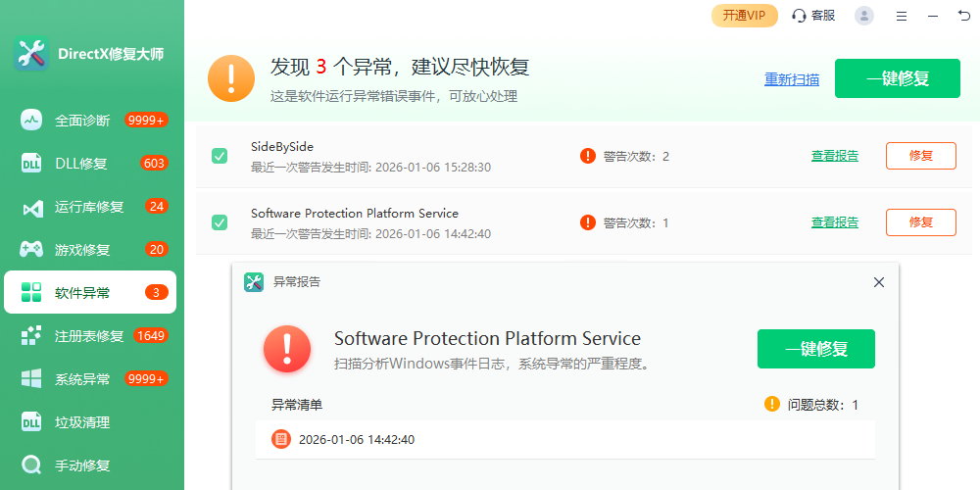Click the red warning icon in report dialog
This screenshot has width=980, height=490.
click(286, 349)
